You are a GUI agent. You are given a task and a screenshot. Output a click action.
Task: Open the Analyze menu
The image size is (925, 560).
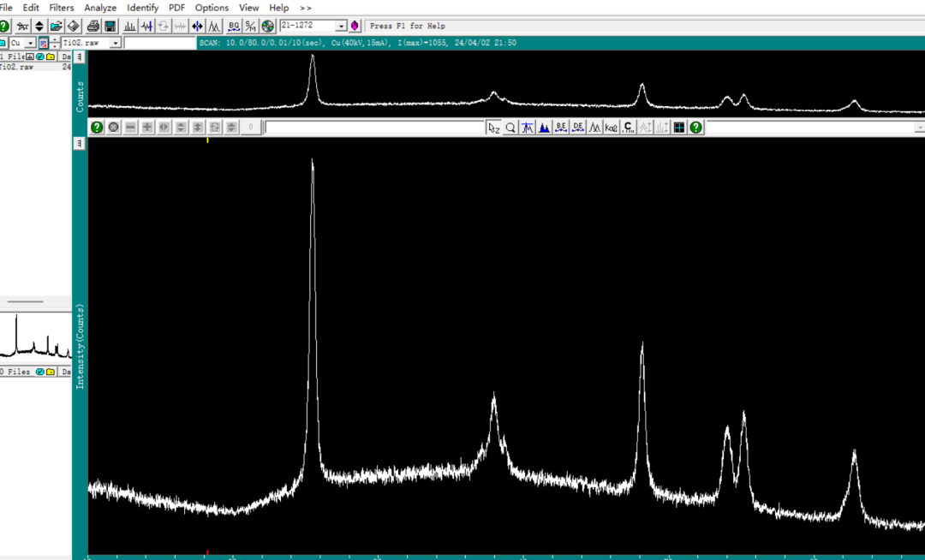tap(100, 8)
